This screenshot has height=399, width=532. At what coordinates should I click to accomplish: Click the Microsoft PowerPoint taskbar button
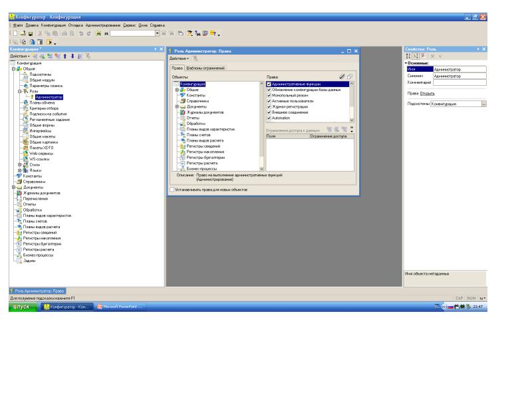[x=120, y=307]
